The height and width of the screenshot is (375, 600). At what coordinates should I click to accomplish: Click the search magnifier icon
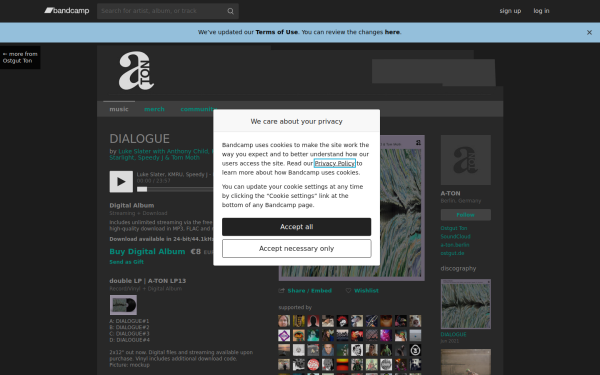pyautogui.click(x=230, y=11)
